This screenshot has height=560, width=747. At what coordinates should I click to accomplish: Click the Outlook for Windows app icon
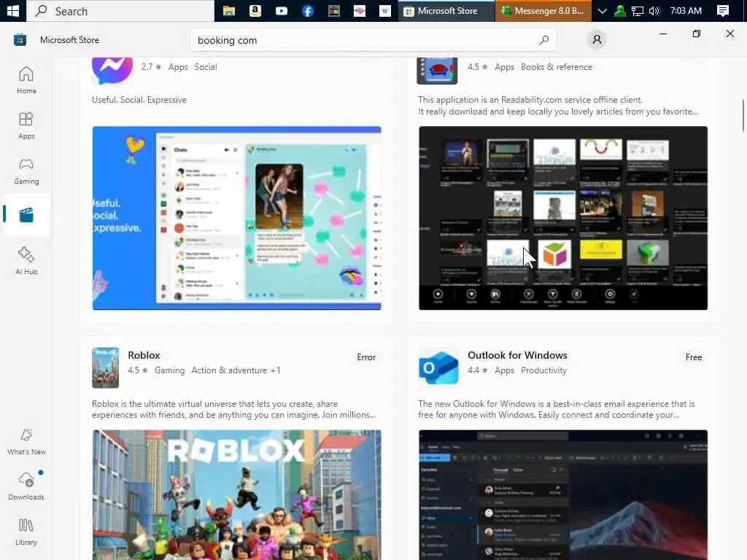click(x=438, y=367)
